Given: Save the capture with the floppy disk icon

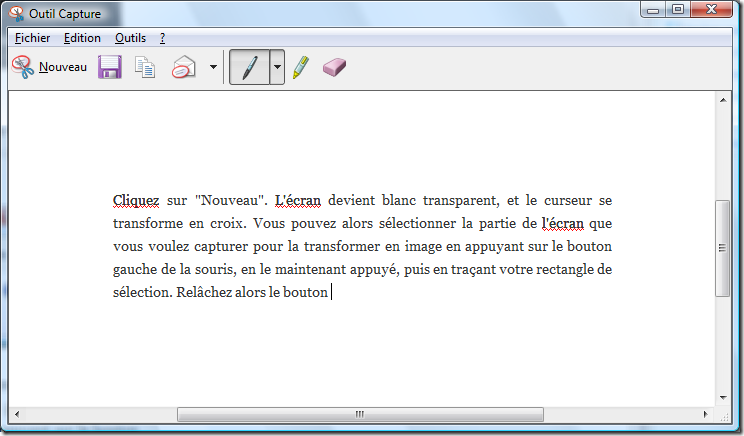Looking at the screenshot, I should click(x=110, y=67).
